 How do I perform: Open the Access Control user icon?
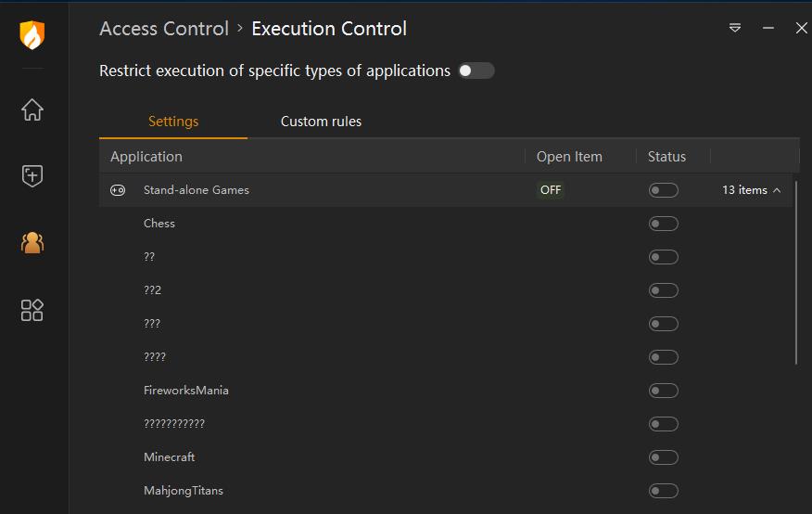32,242
